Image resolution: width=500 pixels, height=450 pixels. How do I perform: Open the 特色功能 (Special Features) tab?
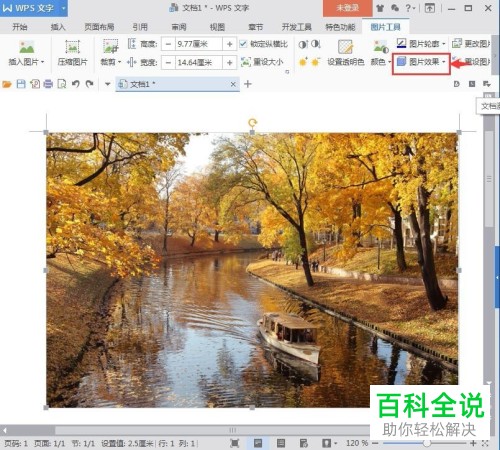pyautogui.click(x=340, y=27)
